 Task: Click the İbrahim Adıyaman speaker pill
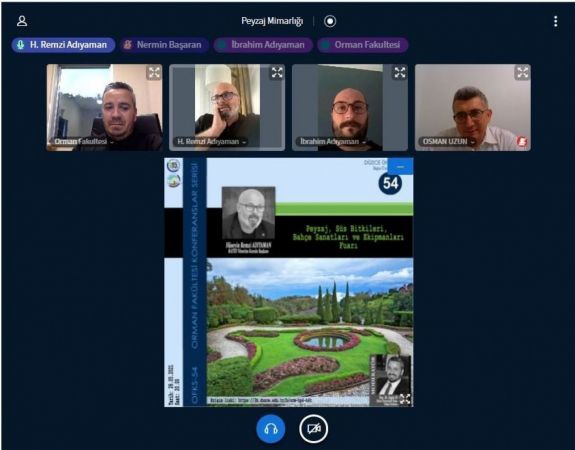(263, 45)
